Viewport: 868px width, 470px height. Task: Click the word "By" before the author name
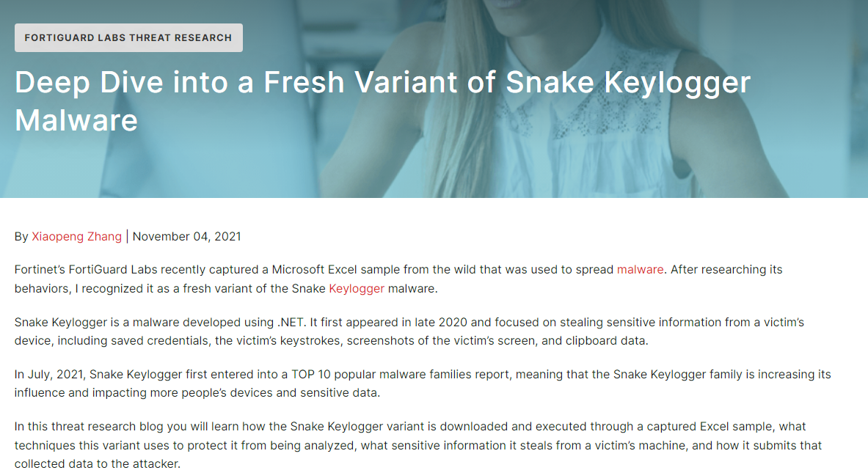tap(21, 236)
